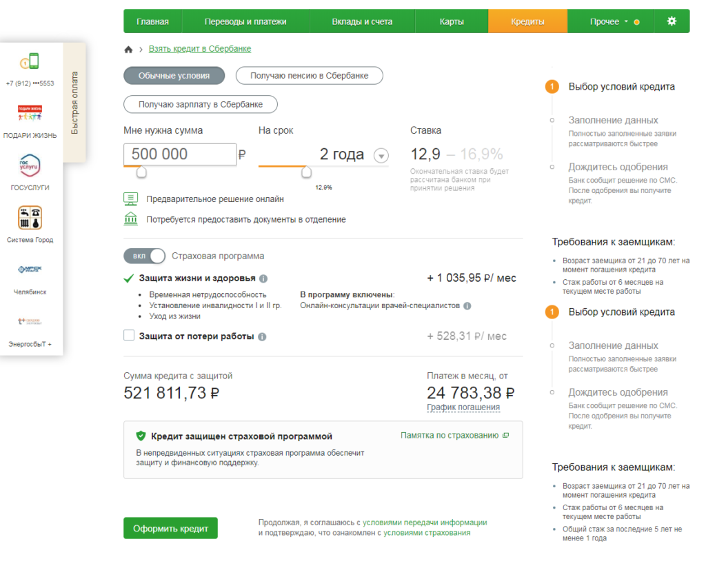Open the График погашения link
Screen dimensions: 706x588
tap(463, 407)
